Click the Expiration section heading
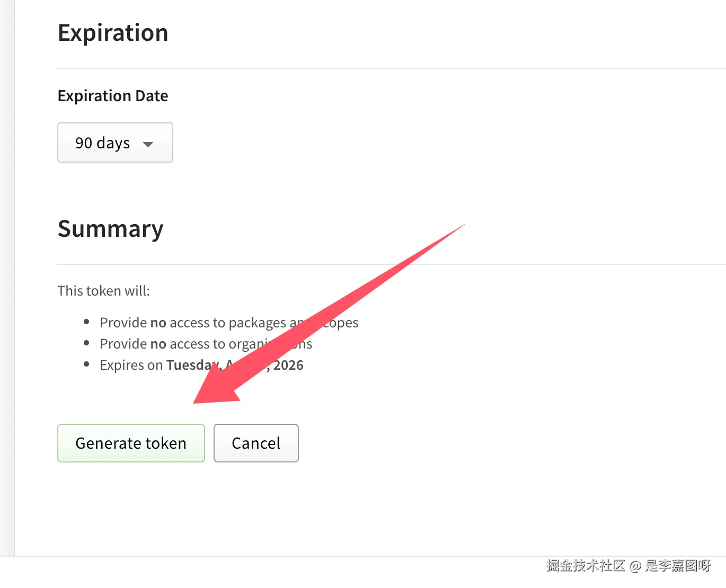The image size is (726, 588). 113,33
